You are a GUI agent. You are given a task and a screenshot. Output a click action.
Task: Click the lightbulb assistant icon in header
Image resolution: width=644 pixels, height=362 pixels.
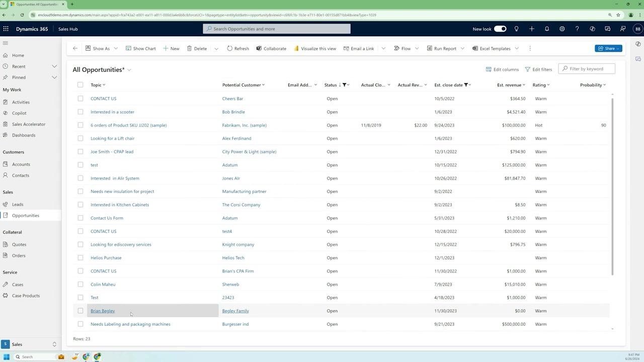[x=516, y=29]
